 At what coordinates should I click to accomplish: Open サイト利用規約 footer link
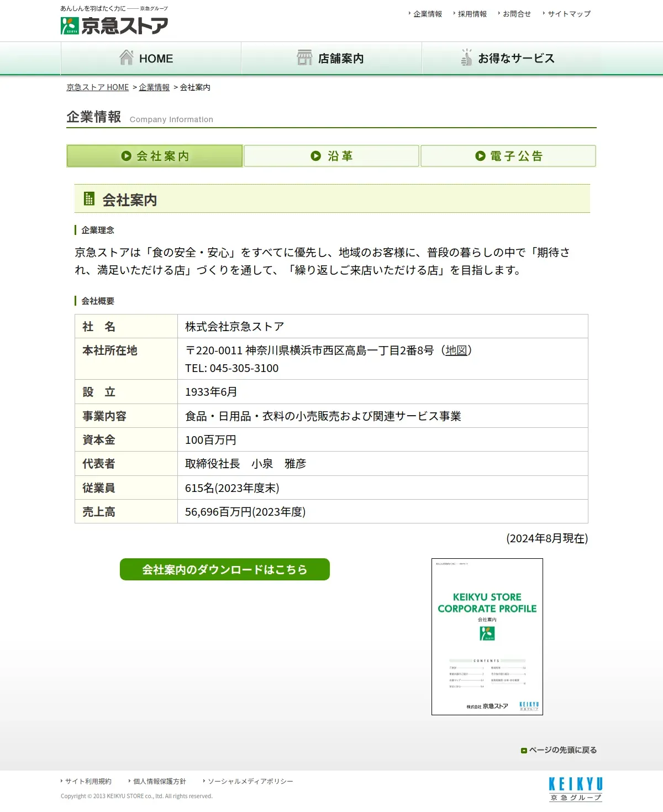coord(88,781)
